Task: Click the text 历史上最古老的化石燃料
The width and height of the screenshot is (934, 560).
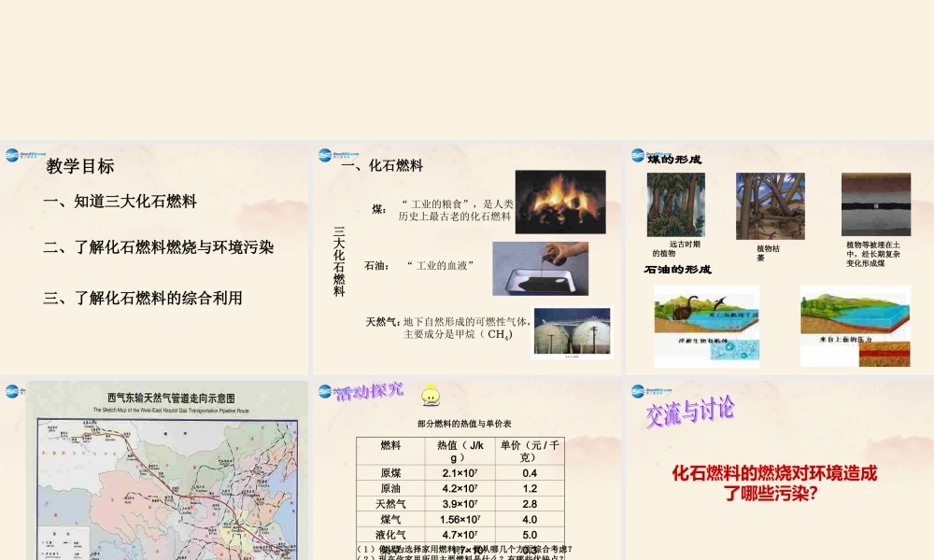Action: pos(455,217)
